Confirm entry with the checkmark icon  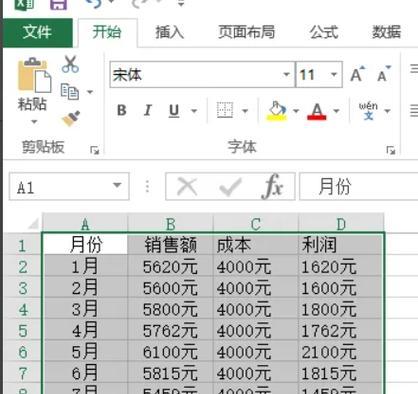(x=231, y=186)
